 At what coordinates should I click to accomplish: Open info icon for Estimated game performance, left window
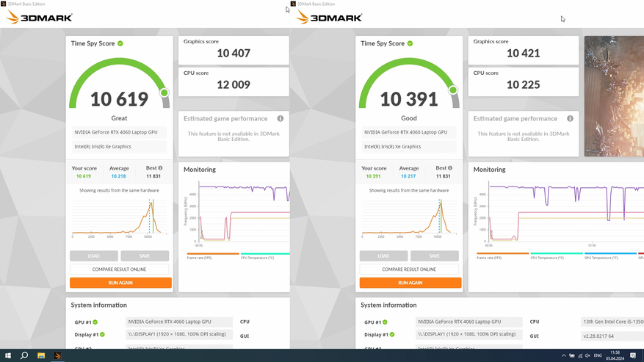(x=281, y=118)
